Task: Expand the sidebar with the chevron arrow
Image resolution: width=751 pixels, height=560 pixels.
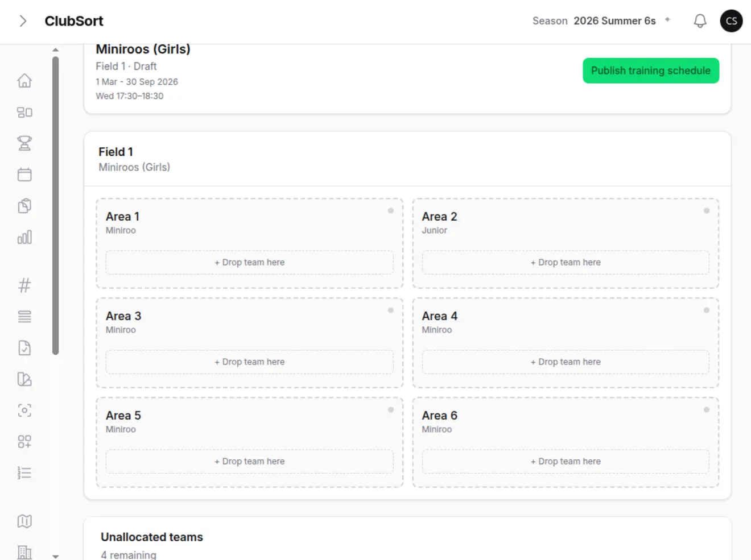Action: (23, 21)
